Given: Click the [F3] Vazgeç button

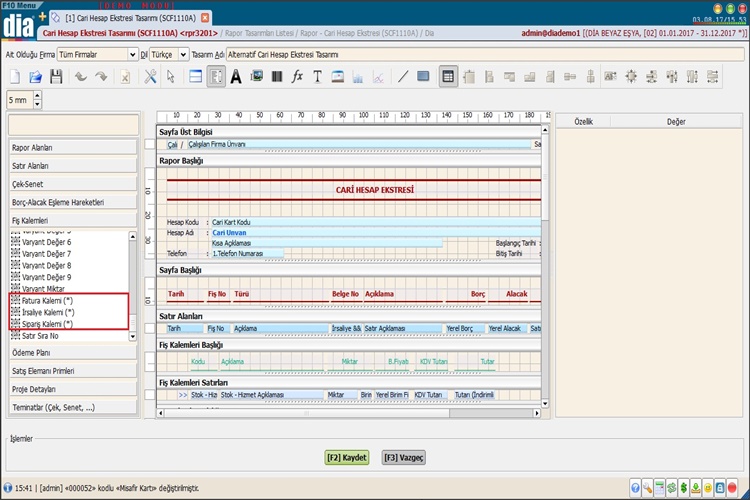Looking at the screenshot, I should tap(404, 457).
